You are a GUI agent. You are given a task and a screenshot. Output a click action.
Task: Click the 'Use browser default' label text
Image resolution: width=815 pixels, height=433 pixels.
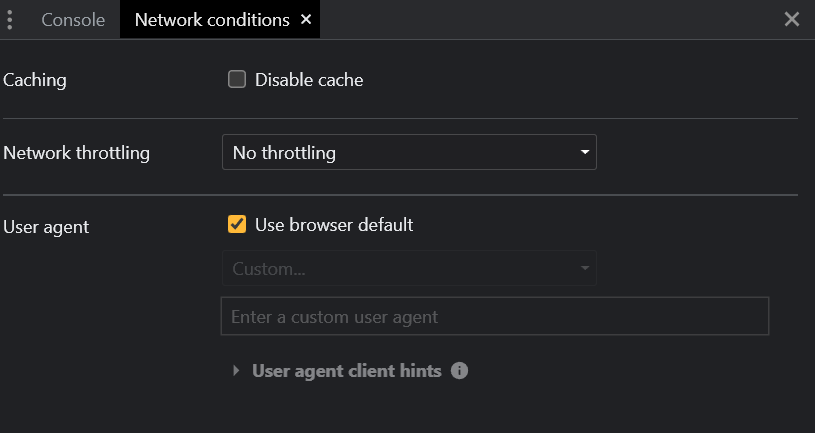(x=334, y=225)
